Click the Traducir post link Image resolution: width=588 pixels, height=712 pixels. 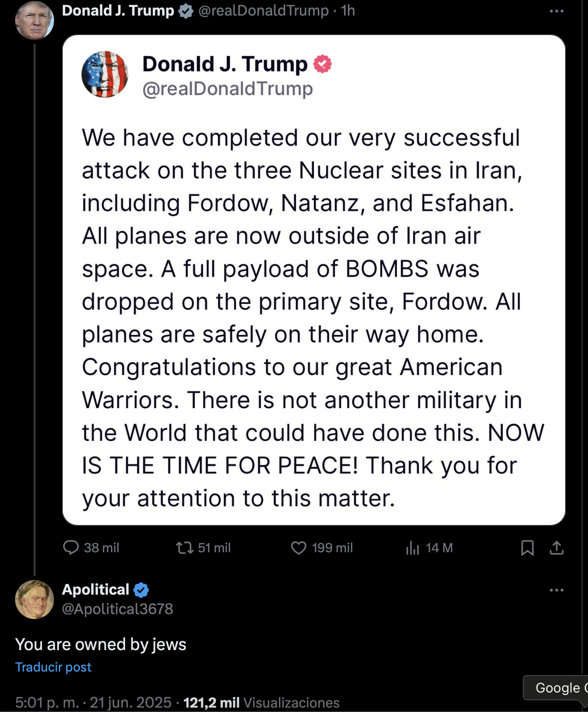(x=53, y=667)
